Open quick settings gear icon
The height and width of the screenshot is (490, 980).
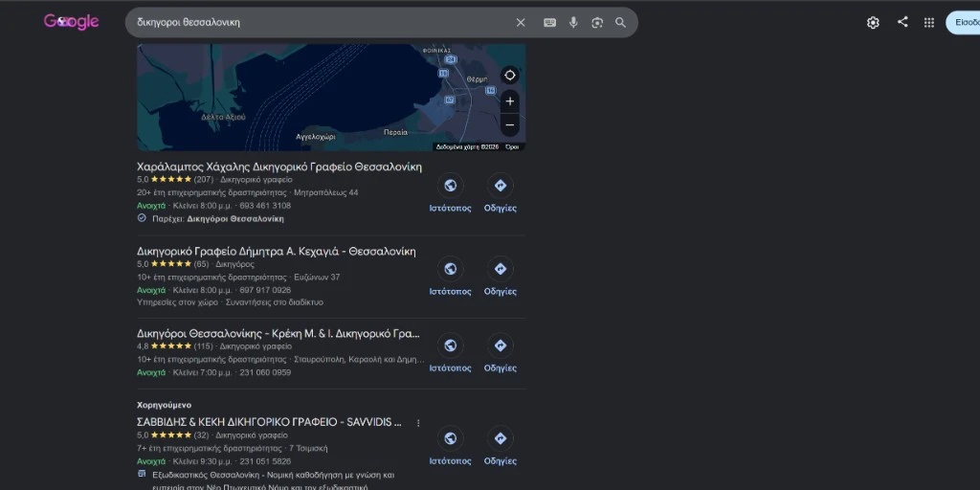point(873,23)
